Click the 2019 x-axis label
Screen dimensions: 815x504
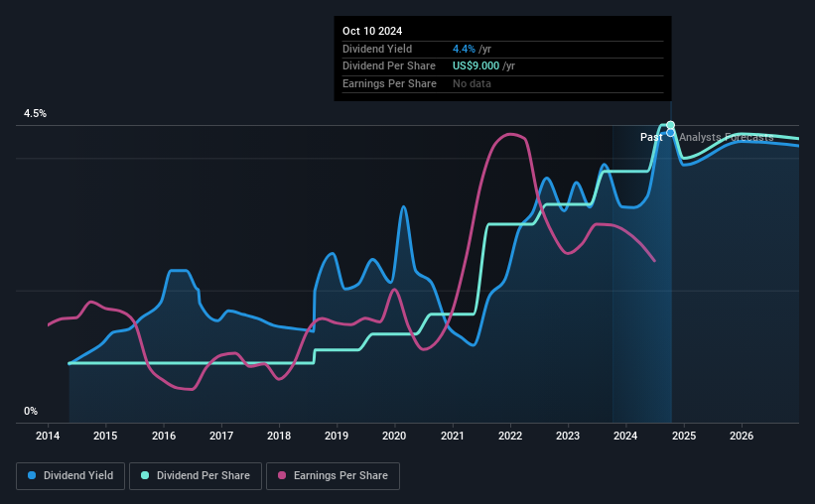[337, 436]
